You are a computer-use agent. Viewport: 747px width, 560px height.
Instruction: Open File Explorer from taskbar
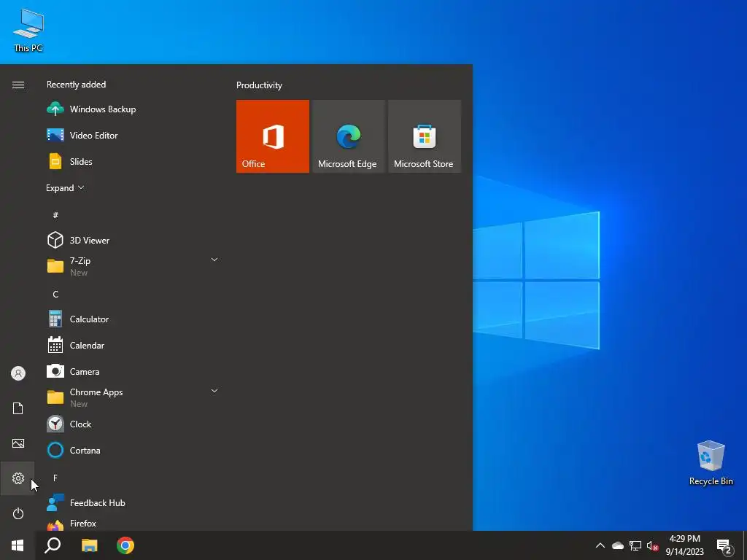click(89, 545)
